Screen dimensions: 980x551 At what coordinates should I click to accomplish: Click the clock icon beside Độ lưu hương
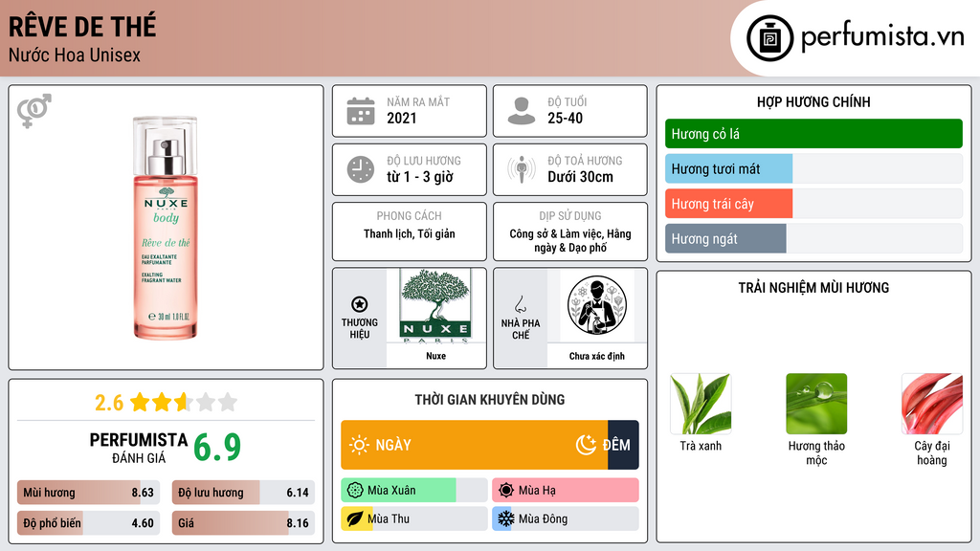(x=361, y=169)
